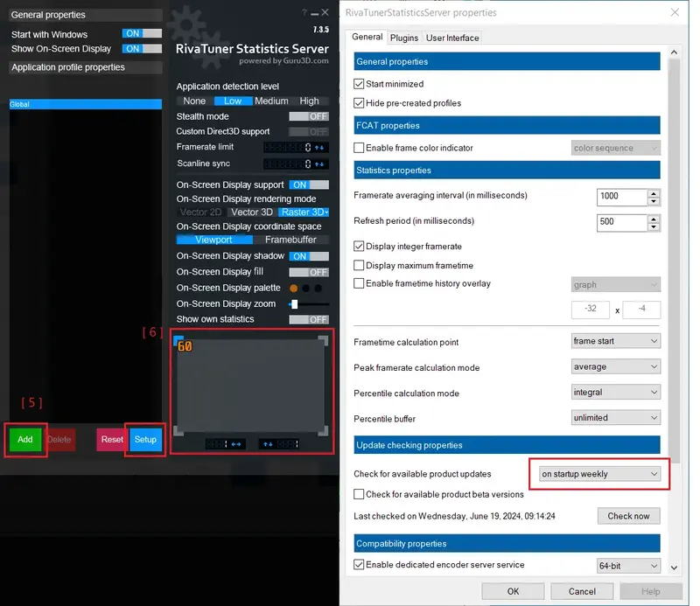This screenshot has height=606, width=700.
Task: Click top-right corner marker in OSD preview
Action: [323, 341]
